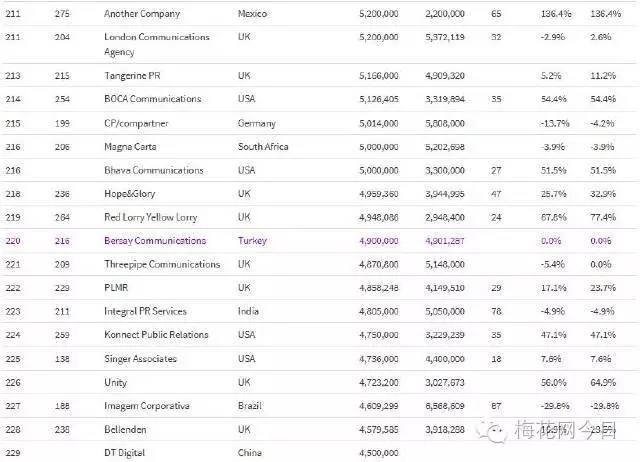
Task: Select the South Africa country cell
Action: [x=263, y=147]
